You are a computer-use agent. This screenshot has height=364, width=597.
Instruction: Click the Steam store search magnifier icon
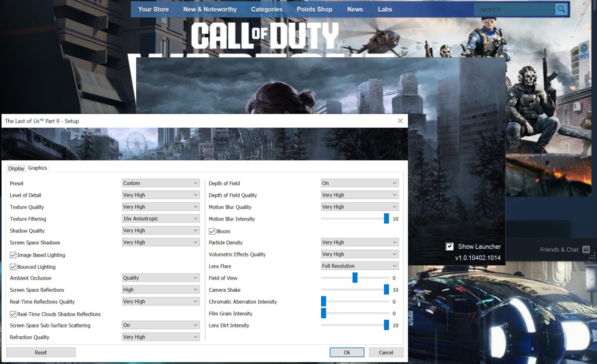[x=561, y=9]
